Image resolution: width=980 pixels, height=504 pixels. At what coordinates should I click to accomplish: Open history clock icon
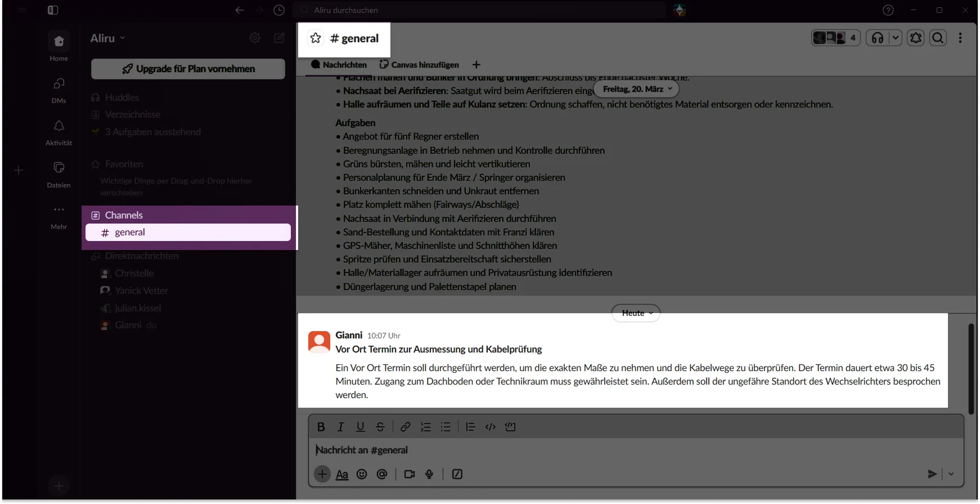click(279, 10)
